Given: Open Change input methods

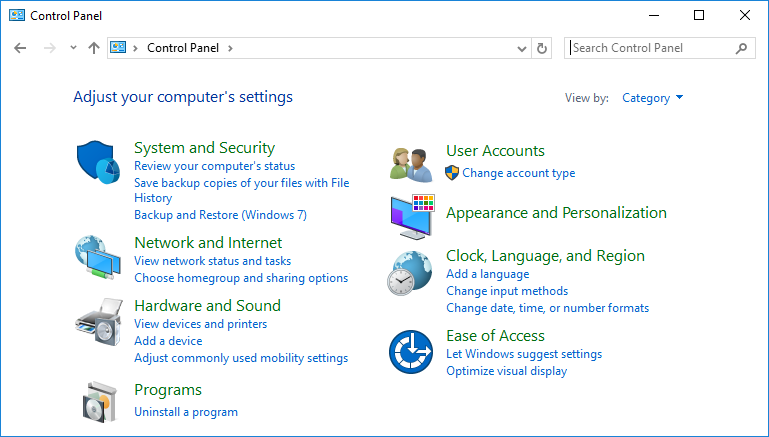Looking at the screenshot, I should (507, 291).
